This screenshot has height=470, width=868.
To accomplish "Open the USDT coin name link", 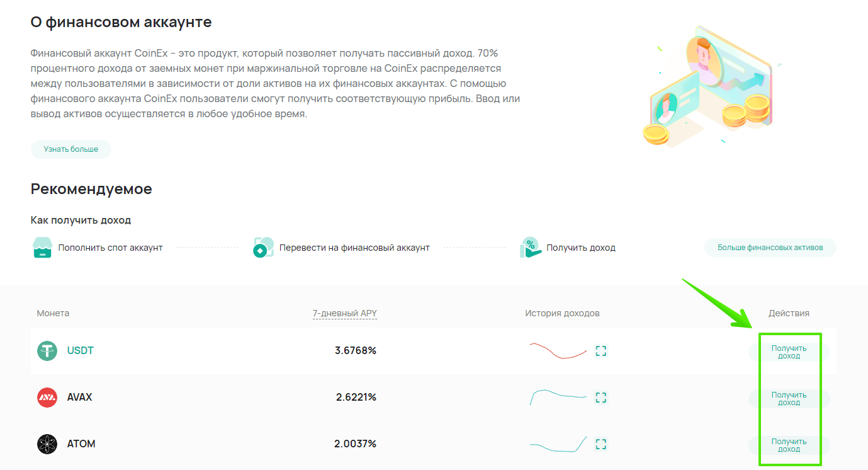I will click(81, 351).
